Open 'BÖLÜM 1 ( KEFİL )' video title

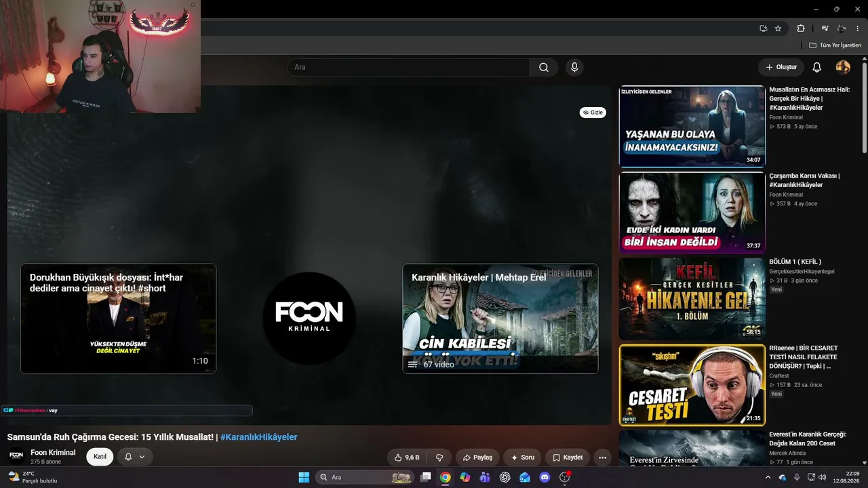click(795, 262)
